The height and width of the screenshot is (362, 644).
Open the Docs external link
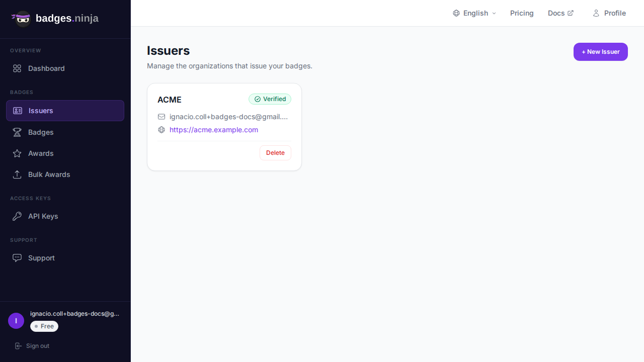coord(560,13)
